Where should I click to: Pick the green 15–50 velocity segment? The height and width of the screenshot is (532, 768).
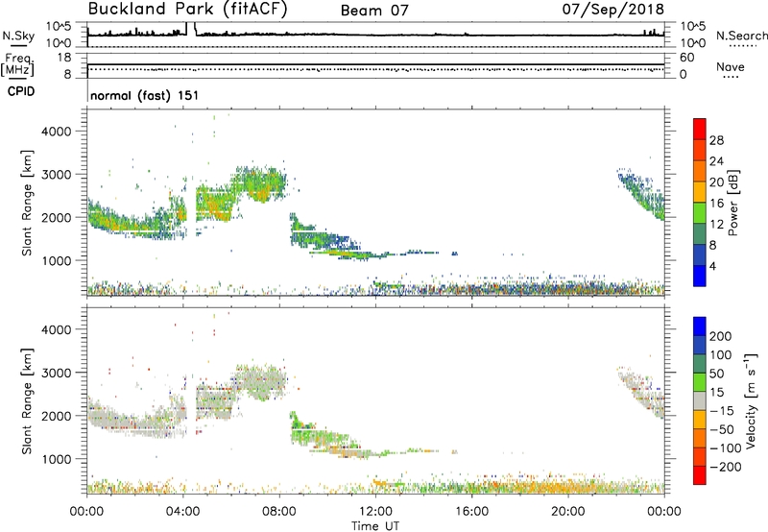click(x=700, y=382)
